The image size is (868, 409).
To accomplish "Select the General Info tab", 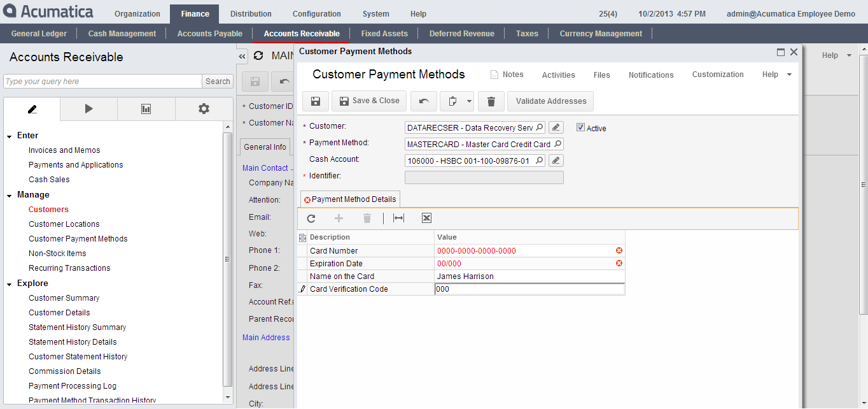I will click(x=265, y=147).
